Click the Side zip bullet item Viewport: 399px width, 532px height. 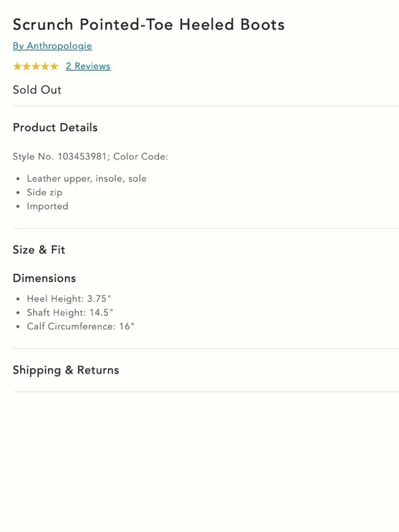pyautogui.click(x=45, y=192)
